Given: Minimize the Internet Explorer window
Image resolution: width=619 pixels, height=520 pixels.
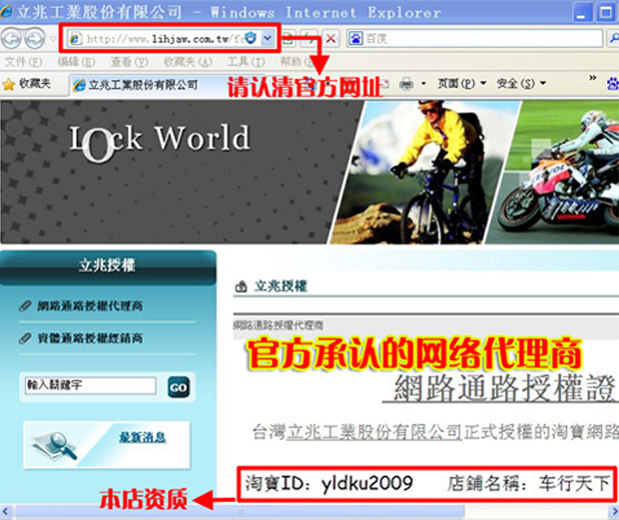Looking at the screenshot, I should tap(582, 12).
